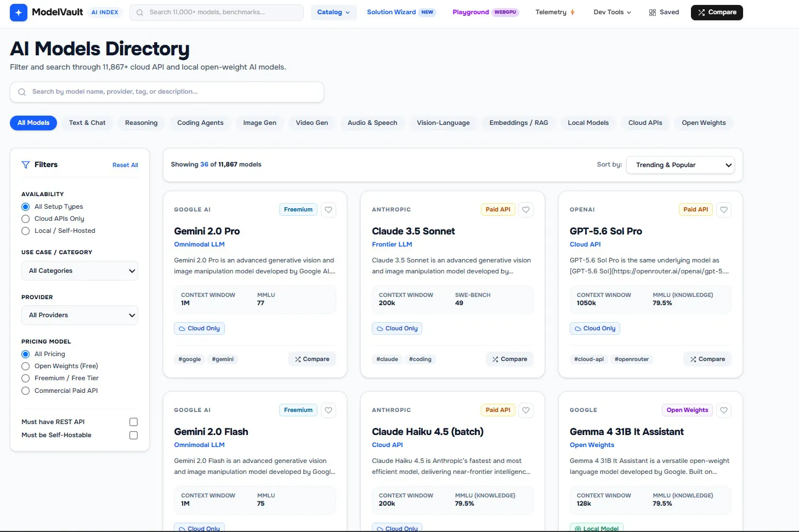
Task: Click the dark Compare button in navbar
Action: click(717, 12)
